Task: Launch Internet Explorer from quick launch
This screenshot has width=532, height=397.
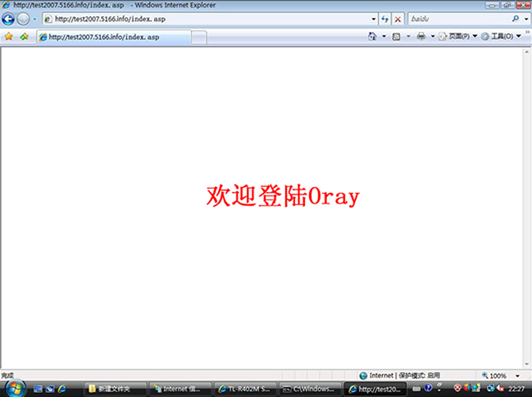Action: [62, 389]
